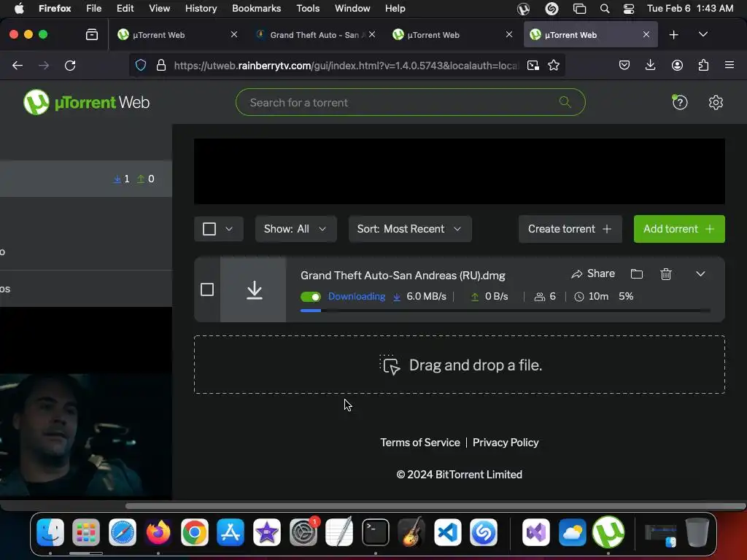This screenshot has width=747, height=560.
Task: Switch to the first µTorrent Web tab
Action: pos(177,35)
